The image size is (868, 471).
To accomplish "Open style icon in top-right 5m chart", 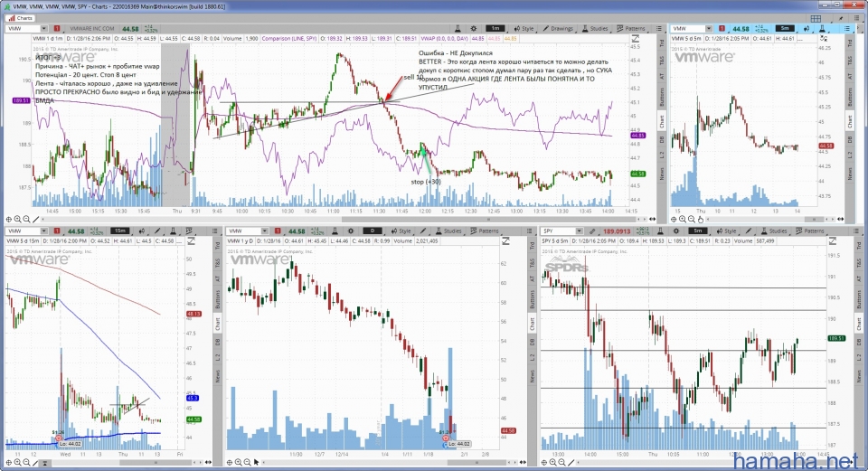I will tap(807, 29).
